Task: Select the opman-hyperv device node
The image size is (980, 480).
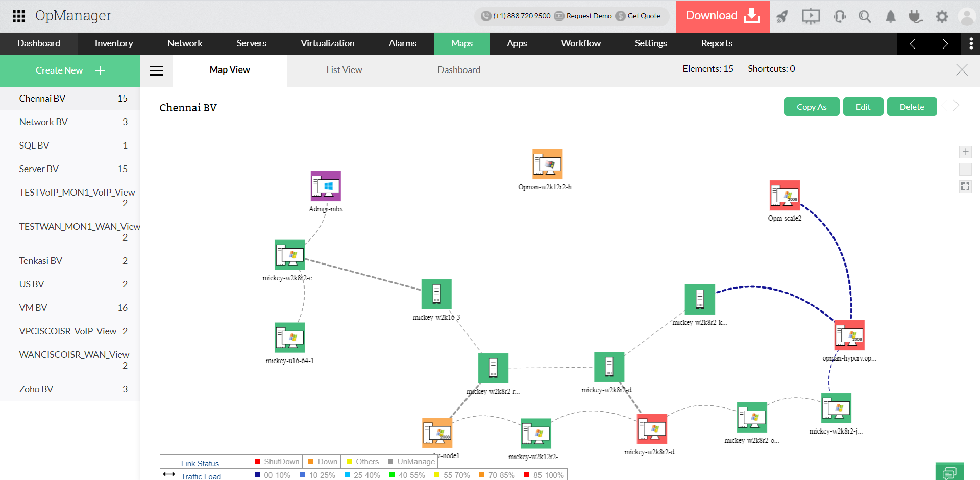Action: (849, 335)
